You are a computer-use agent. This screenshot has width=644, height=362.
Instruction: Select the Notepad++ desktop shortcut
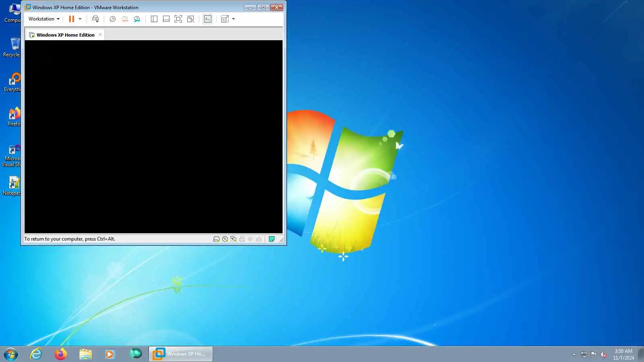(x=12, y=186)
